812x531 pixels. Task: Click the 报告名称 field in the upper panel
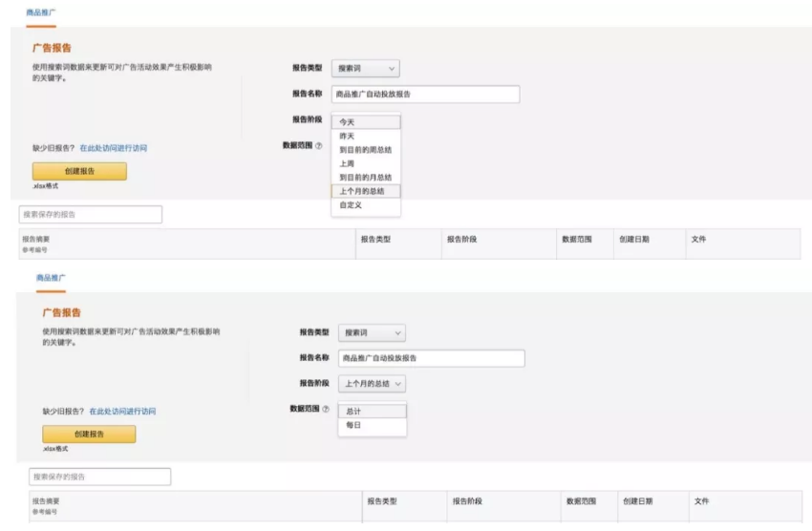pos(426,95)
